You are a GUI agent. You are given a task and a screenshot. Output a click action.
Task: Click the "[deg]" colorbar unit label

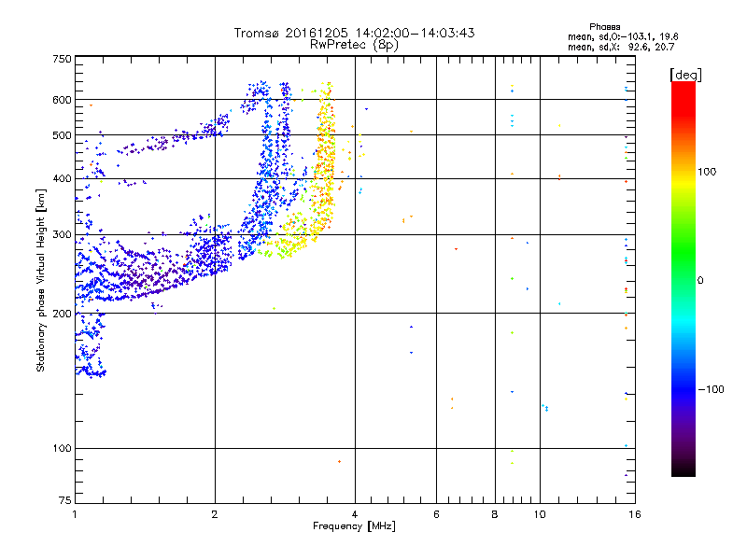(x=685, y=75)
